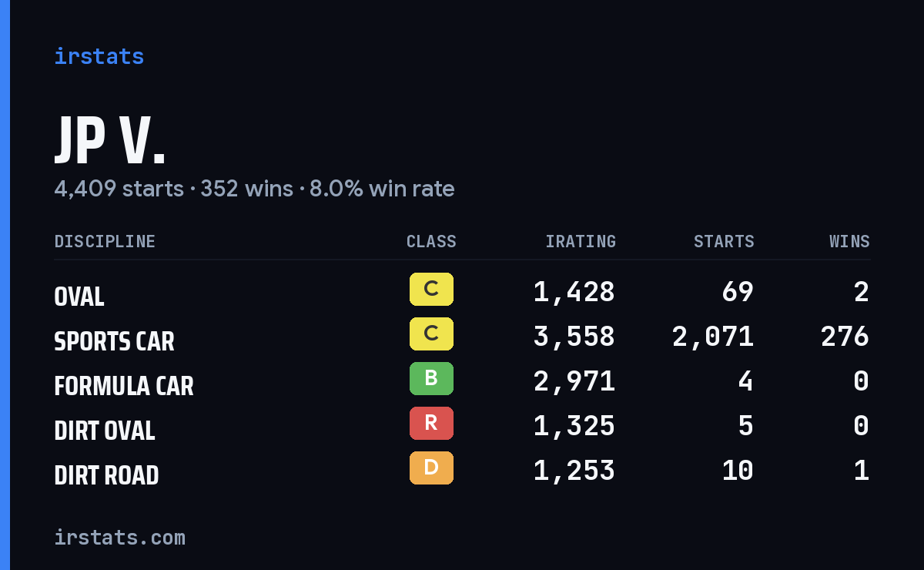924x570 pixels.
Task: Select the red R class badge
Action: [x=431, y=424]
